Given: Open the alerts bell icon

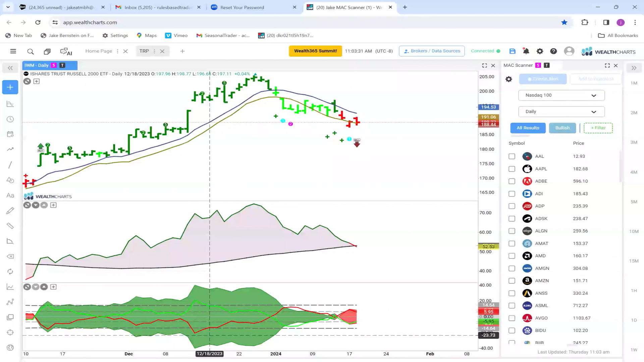Looking at the screenshot, I should point(526,51).
